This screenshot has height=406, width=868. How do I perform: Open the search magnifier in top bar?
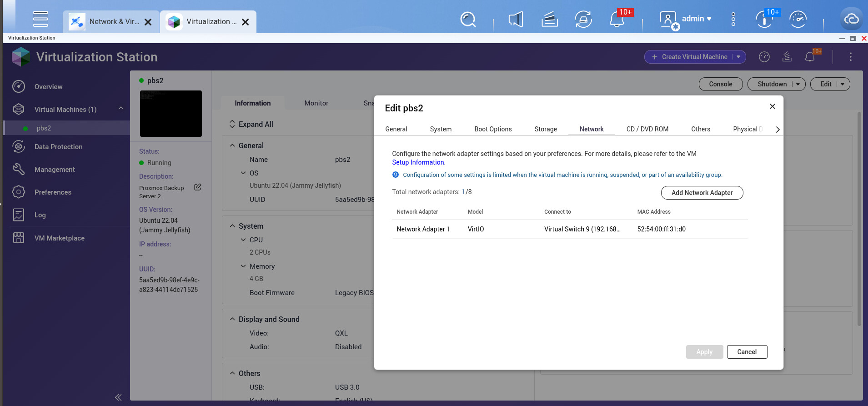(467, 19)
